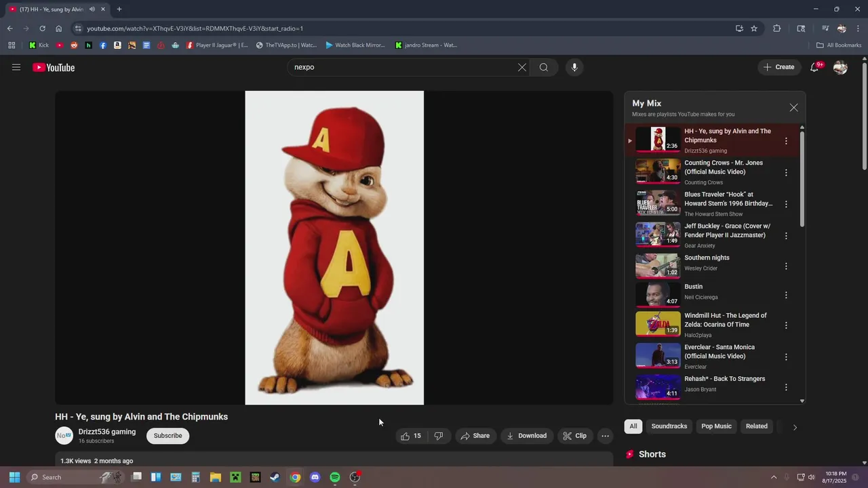Image resolution: width=868 pixels, height=488 pixels.
Task: Open site information icon in address bar
Action: (x=79, y=28)
